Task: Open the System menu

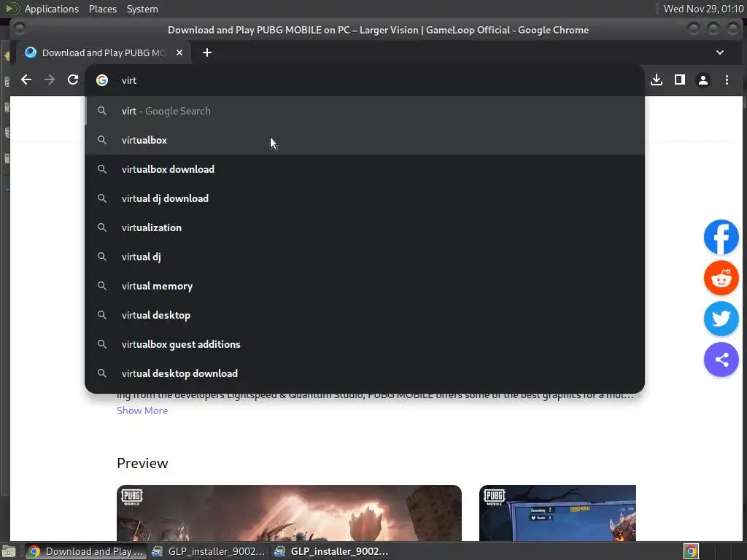Action: tap(142, 9)
